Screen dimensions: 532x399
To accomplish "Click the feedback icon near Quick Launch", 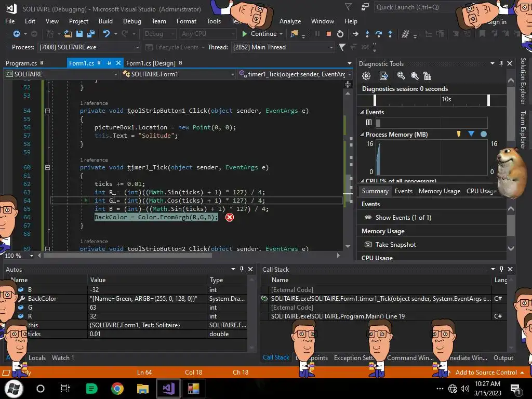I will click(x=365, y=7).
